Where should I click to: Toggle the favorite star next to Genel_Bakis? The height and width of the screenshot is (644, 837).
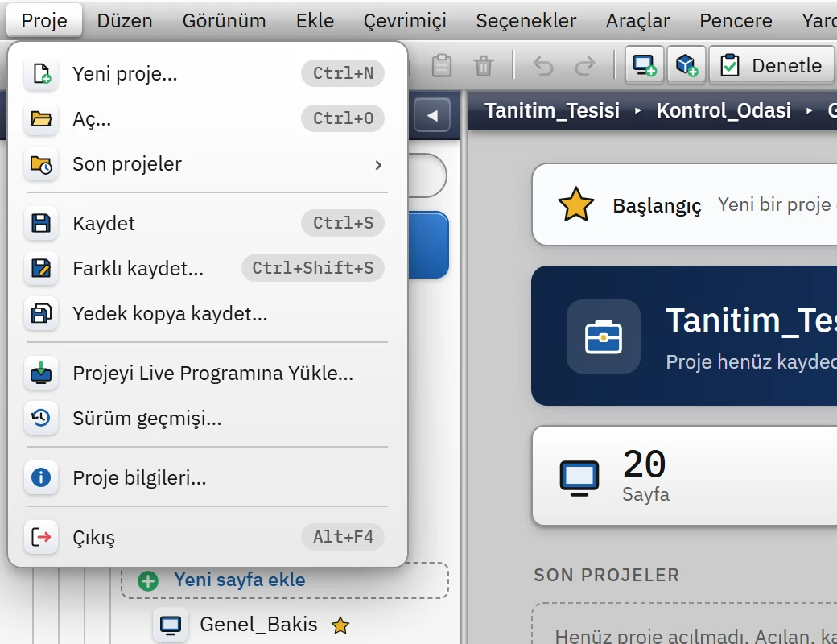coord(340,625)
